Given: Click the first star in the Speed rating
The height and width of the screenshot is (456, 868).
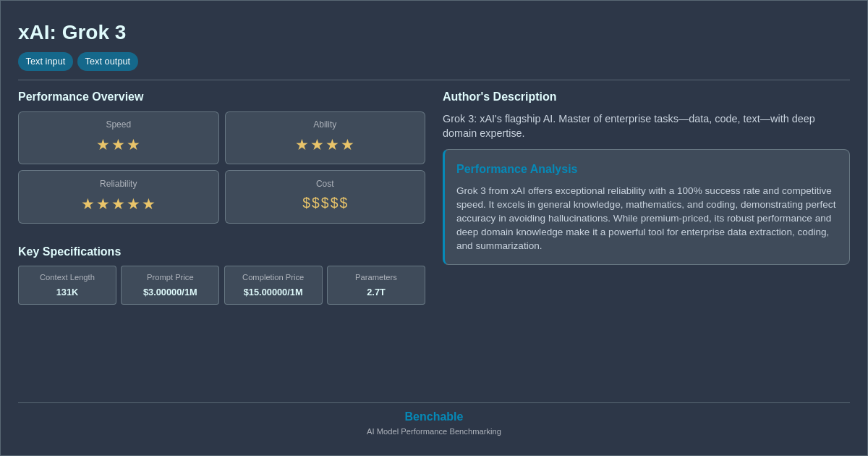Looking at the screenshot, I should pos(102,145).
